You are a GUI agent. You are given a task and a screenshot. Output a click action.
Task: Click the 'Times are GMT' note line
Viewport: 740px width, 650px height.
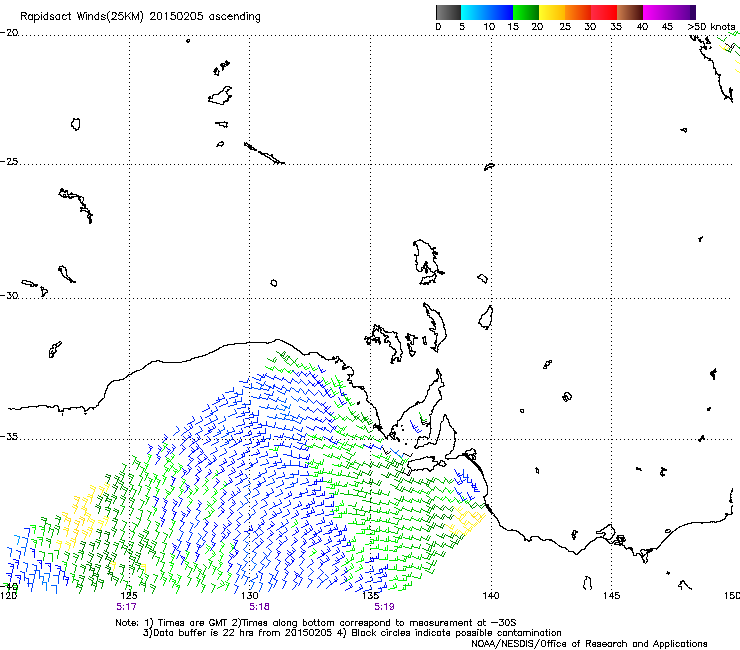point(316,623)
